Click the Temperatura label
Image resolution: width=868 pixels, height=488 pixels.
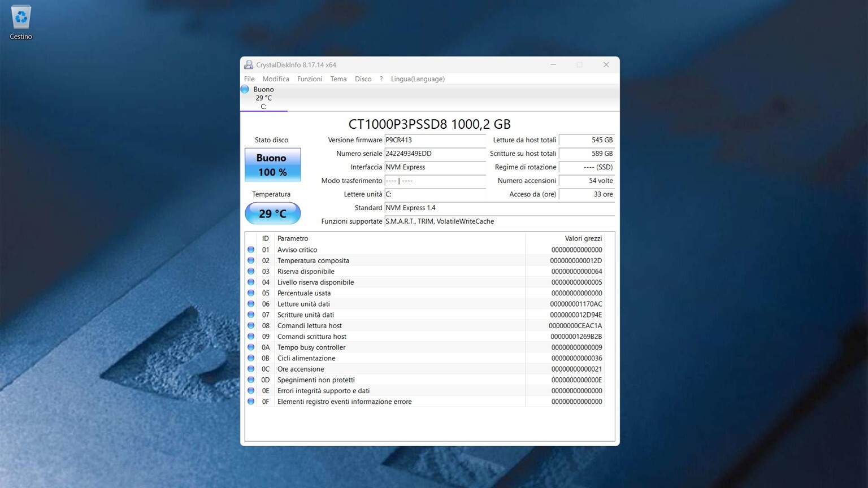271,194
